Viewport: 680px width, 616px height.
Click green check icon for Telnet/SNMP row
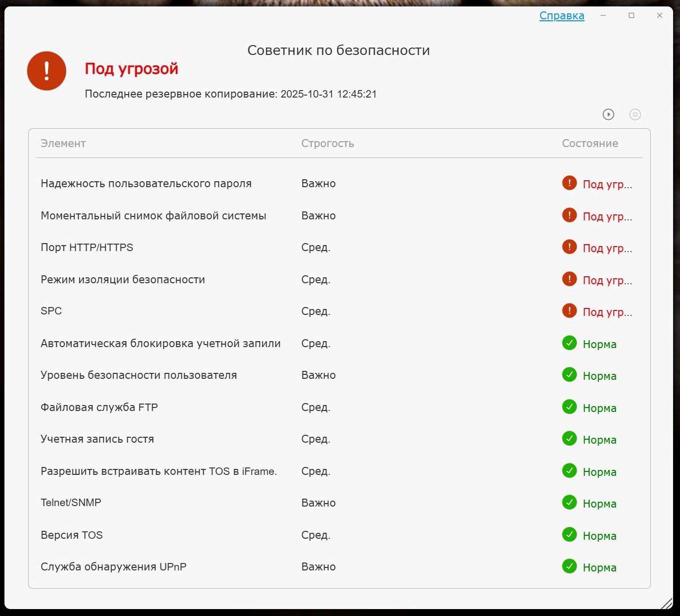tap(570, 503)
